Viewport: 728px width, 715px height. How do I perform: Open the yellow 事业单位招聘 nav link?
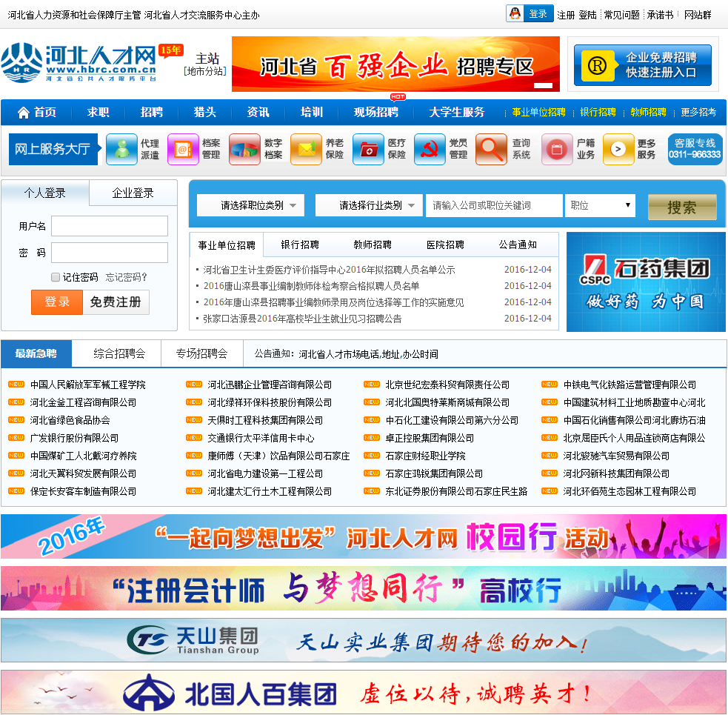[538, 113]
